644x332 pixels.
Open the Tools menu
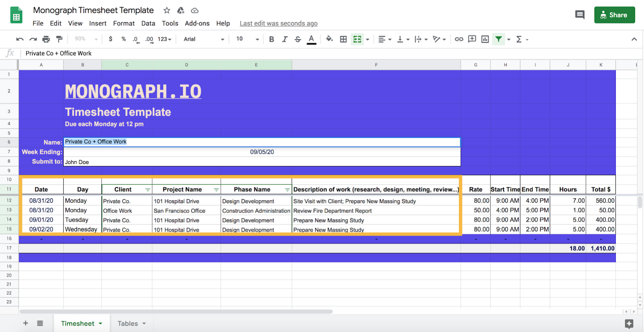click(x=170, y=23)
